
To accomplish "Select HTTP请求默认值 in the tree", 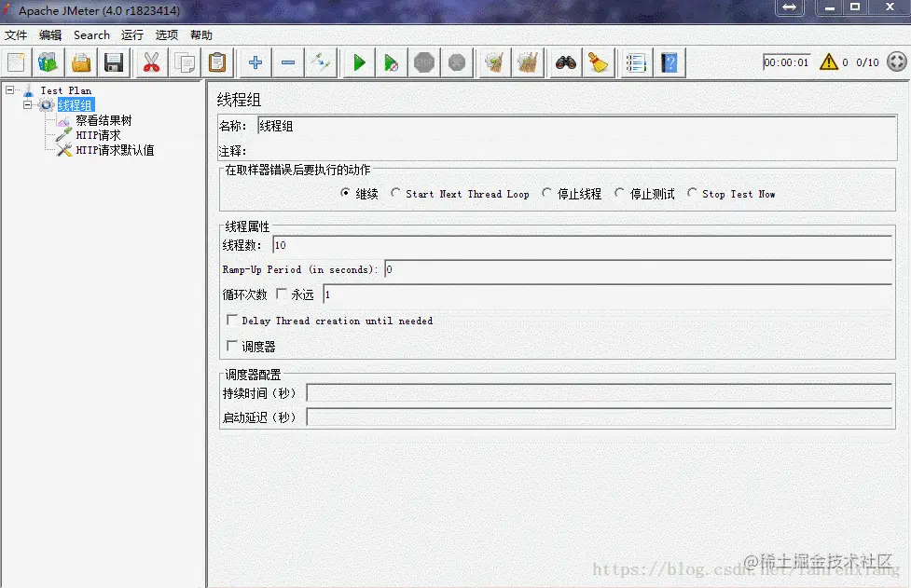I will tap(115, 150).
